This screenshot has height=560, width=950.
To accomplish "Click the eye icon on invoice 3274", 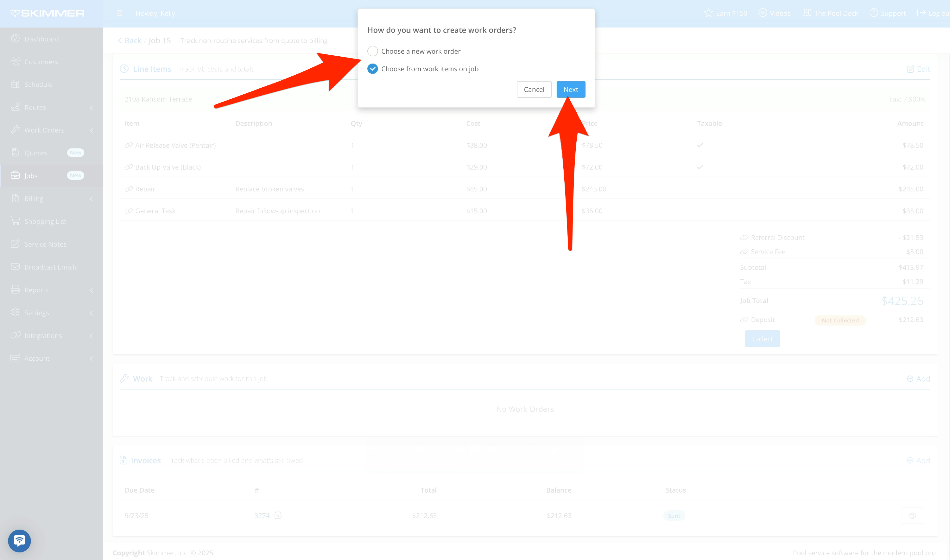I will point(912,515).
